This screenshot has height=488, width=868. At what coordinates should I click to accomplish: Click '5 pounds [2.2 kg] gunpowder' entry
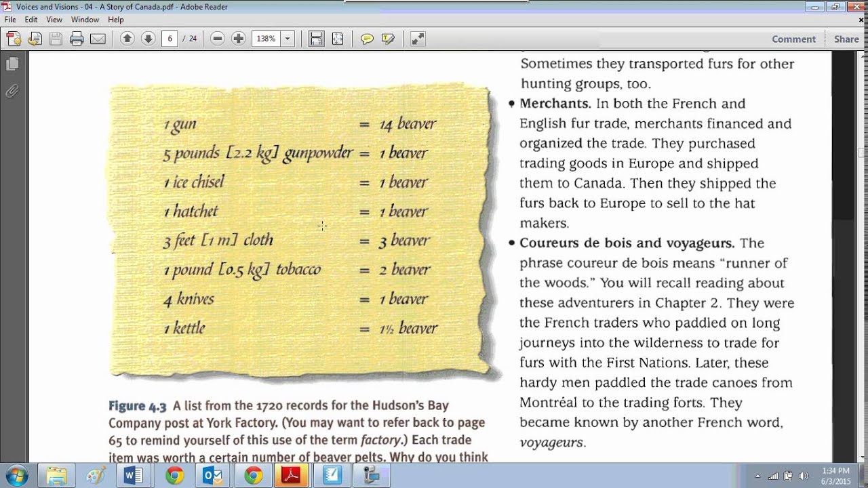(x=258, y=153)
